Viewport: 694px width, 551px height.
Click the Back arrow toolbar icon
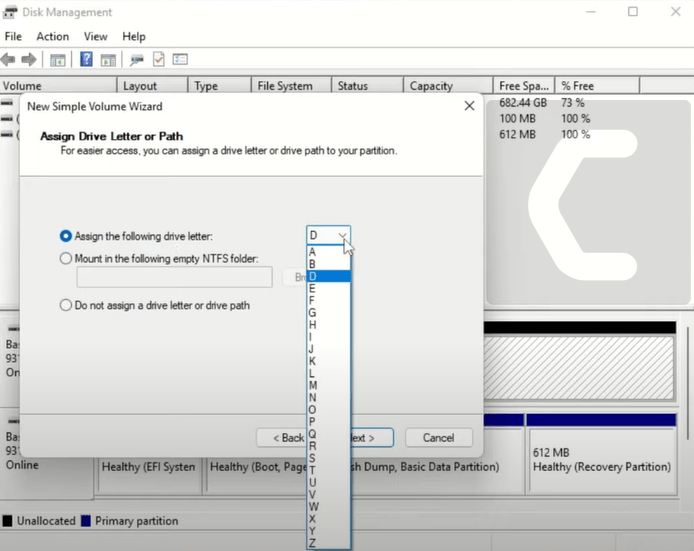coord(9,60)
